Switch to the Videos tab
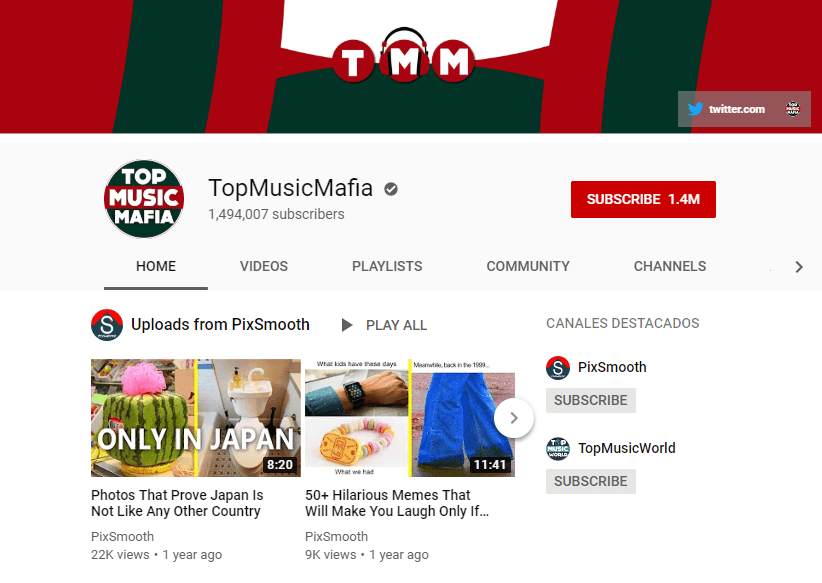This screenshot has width=822, height=583. 264,266
